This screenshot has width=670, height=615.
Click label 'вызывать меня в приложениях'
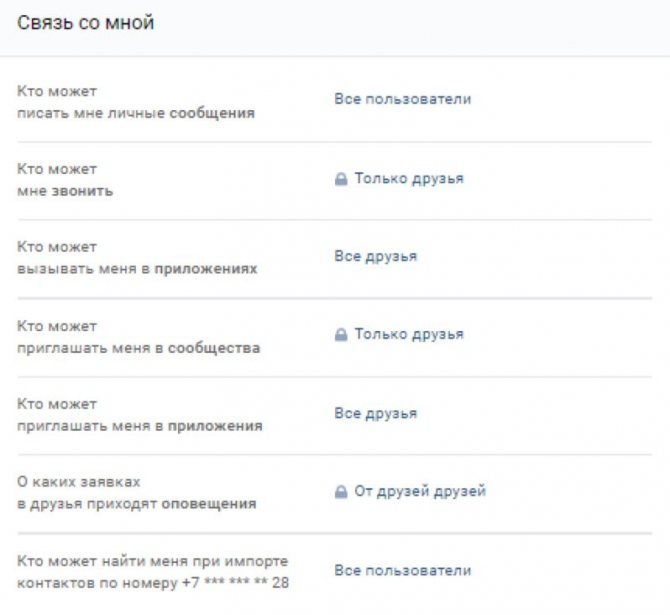point(137,269)
